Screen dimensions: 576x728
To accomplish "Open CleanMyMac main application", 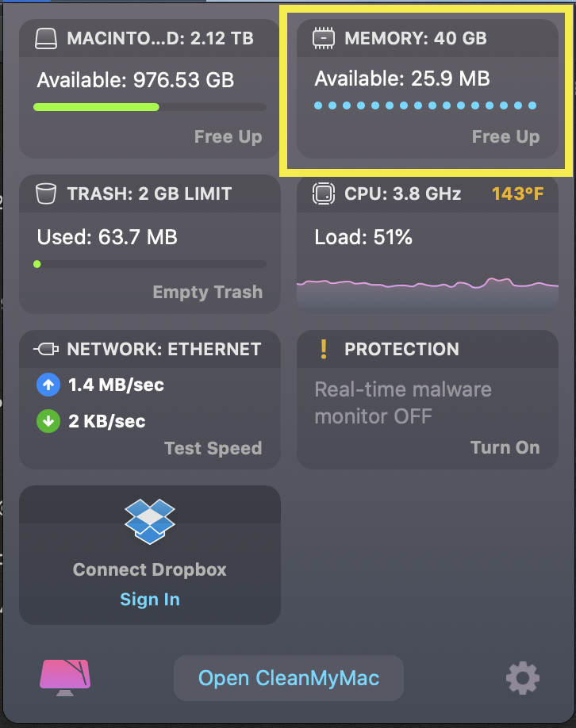I will point(289,678).
